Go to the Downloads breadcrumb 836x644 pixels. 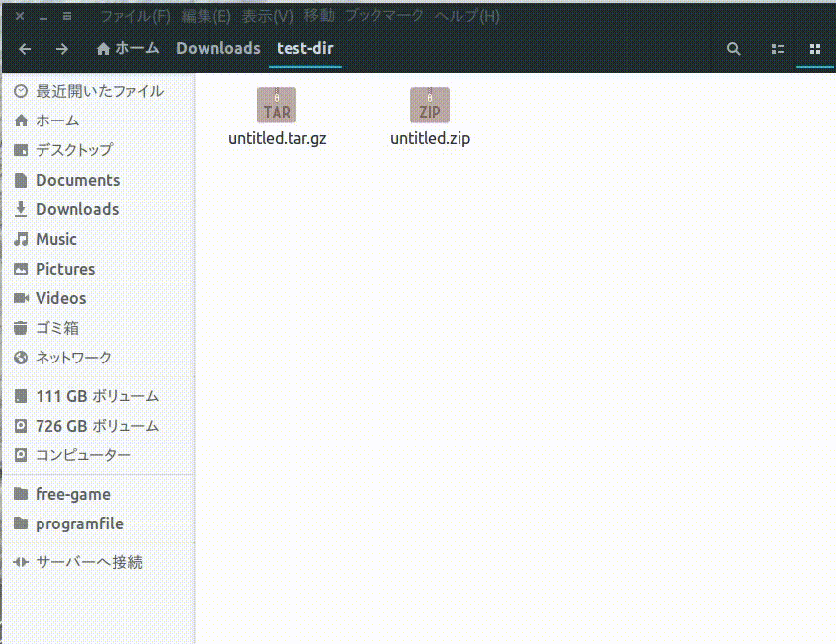216,47
